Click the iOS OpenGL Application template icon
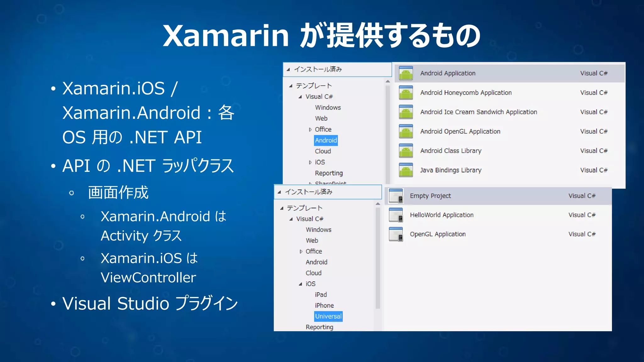The image size is (644, 362). (x=396, y=234)
